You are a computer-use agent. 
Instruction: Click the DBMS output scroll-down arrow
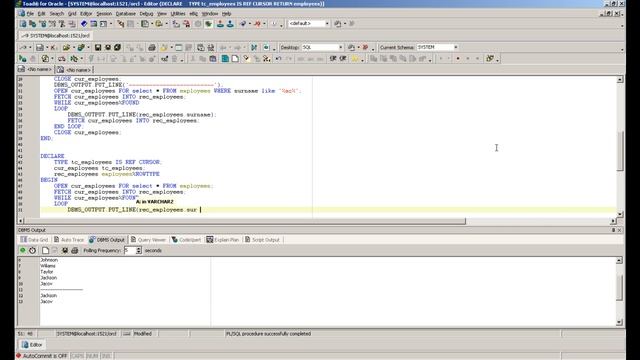click(619, 322)
